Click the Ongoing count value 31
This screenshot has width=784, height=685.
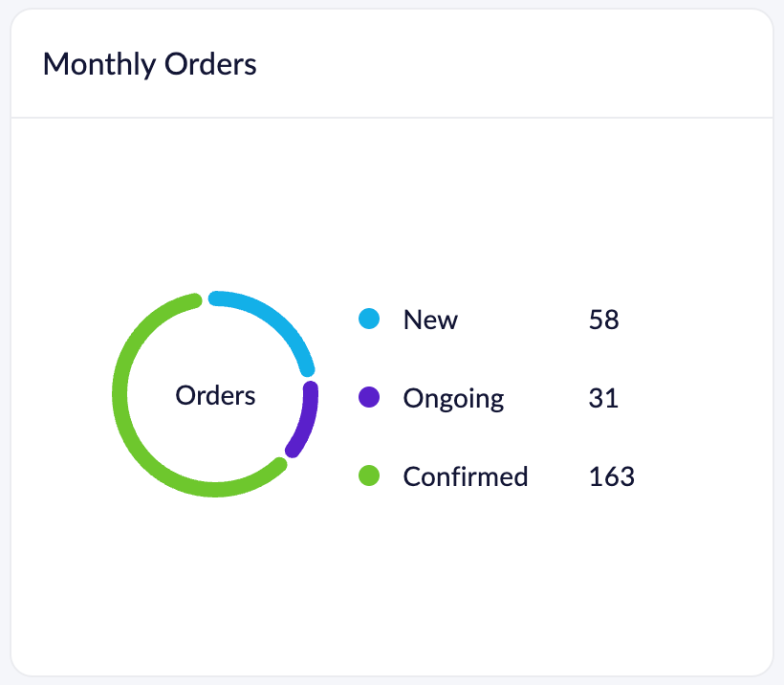(x=603, y=397)
